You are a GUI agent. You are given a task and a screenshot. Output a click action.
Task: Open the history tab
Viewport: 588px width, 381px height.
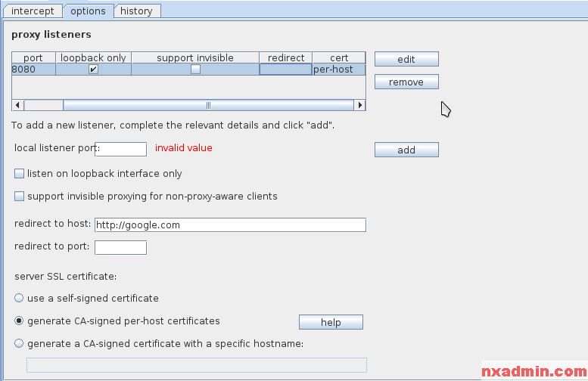tap(136, 11)
